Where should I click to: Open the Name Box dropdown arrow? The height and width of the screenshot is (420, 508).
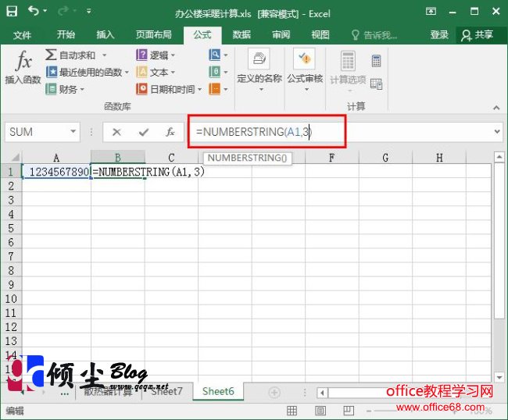point(73,131)
